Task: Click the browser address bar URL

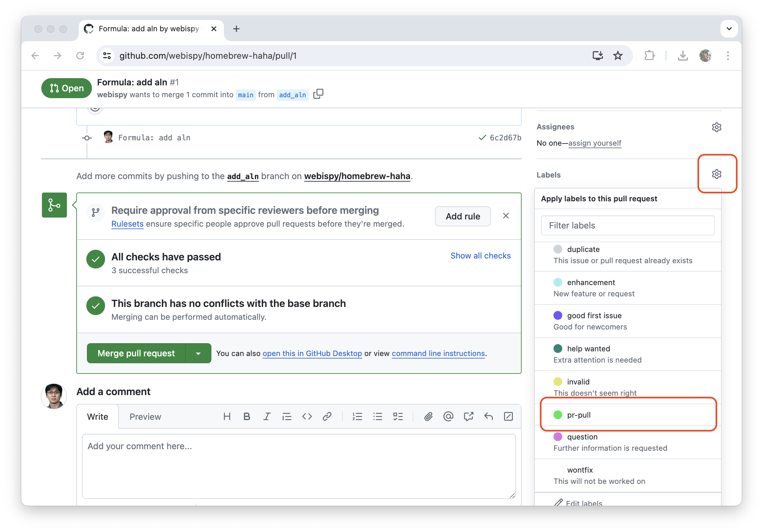Action: pos(208,56)
